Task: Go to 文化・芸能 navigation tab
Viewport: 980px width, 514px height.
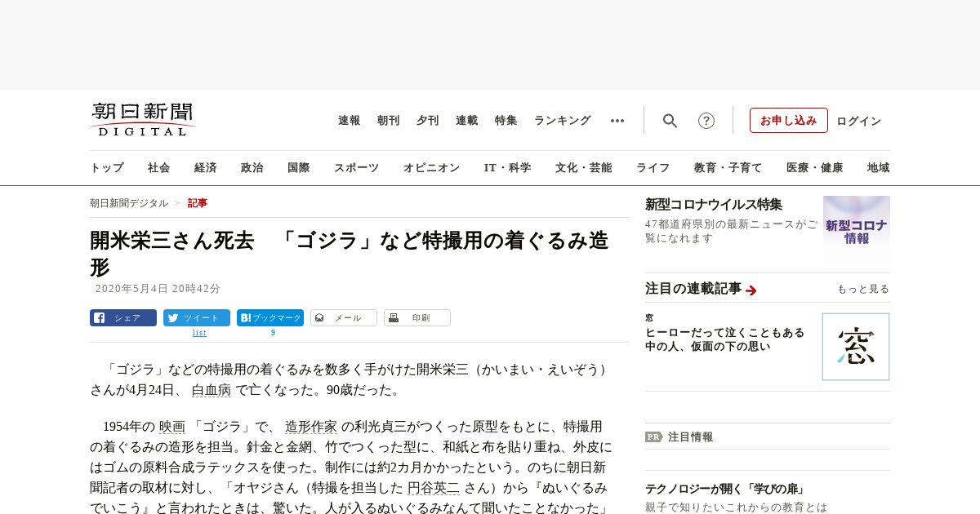Action: coord(584,168)
